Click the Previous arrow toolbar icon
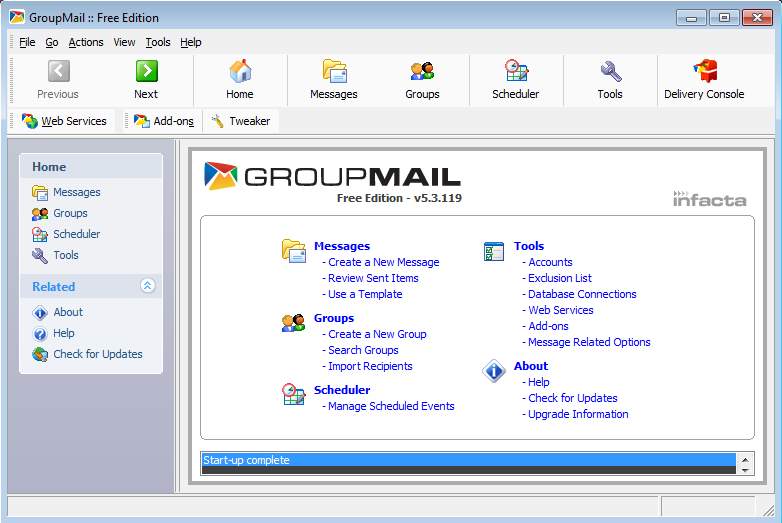Screen dimensions: 782x523 point(59,71)
